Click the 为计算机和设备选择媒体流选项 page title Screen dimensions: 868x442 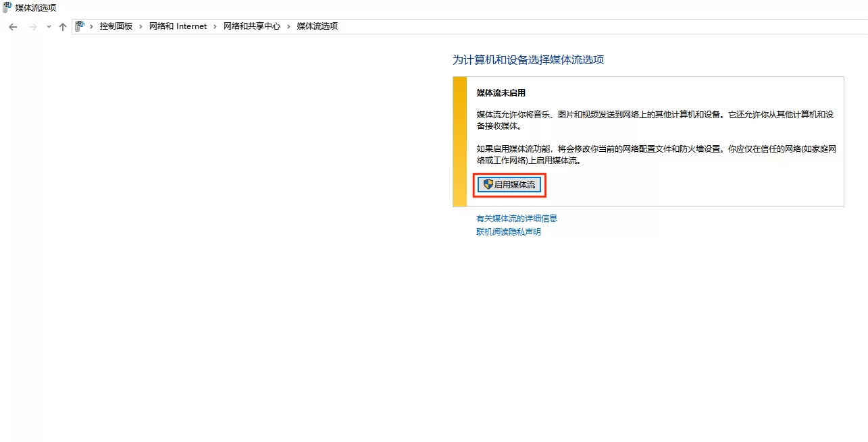[528, 60]
